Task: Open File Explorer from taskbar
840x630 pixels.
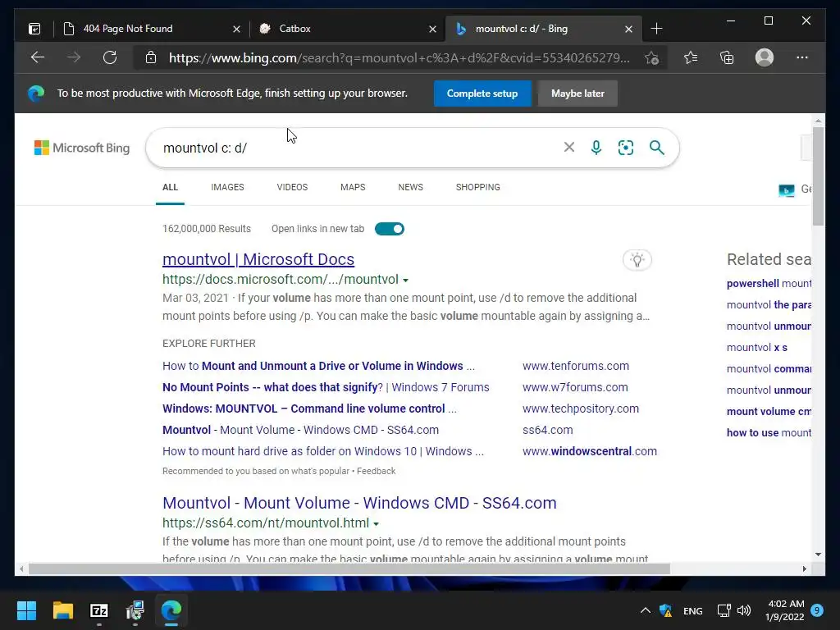Action: click(x=62, y=610)
